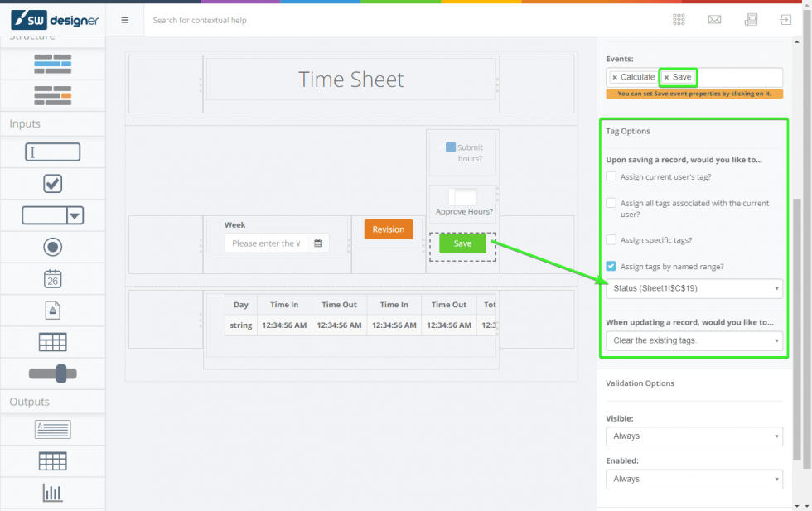Click the contextual help search field

pos(249,19)
